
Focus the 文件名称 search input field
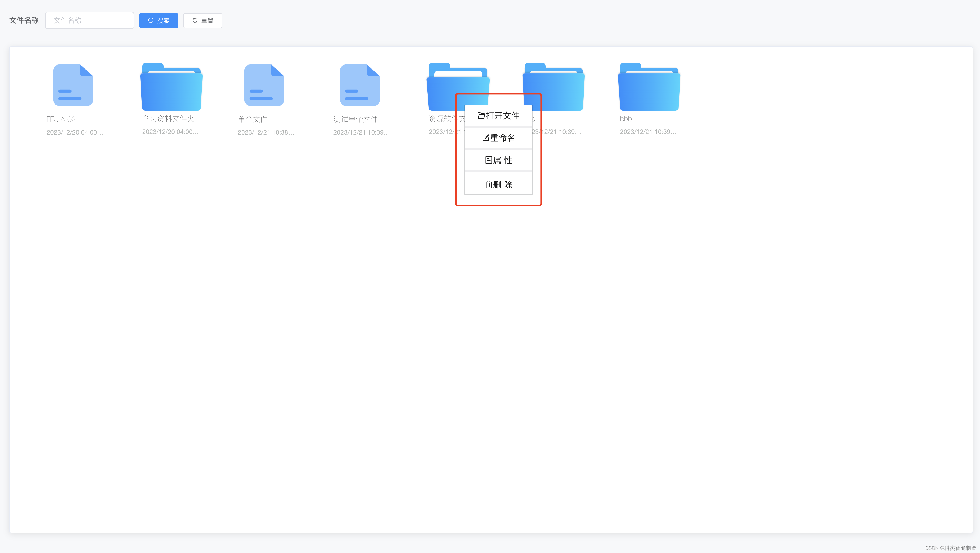tap(89, 20)
